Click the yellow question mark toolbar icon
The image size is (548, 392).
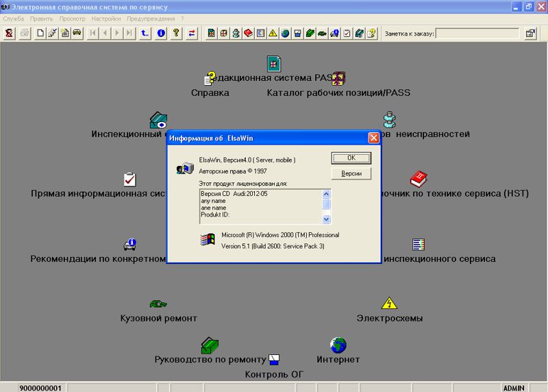click(x=176, y=33)
